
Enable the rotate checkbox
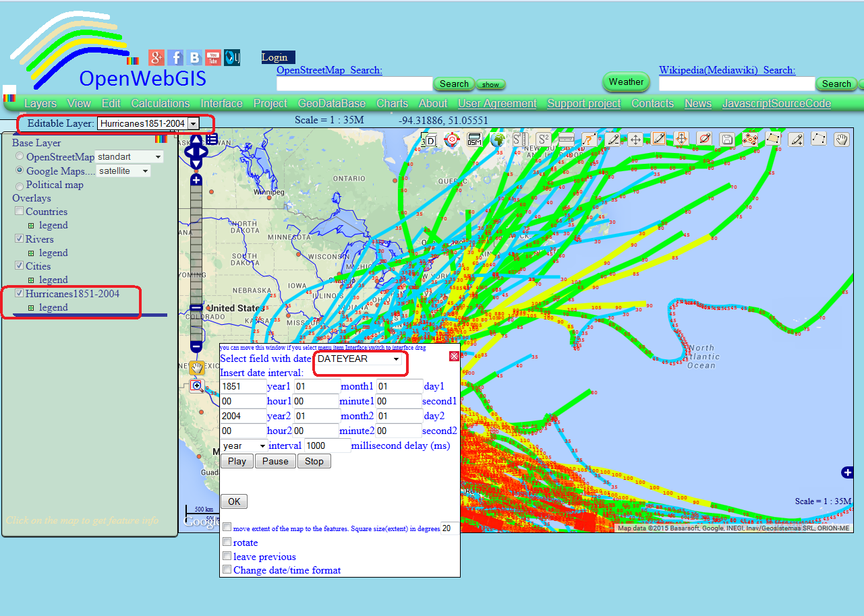pos(227,542)
